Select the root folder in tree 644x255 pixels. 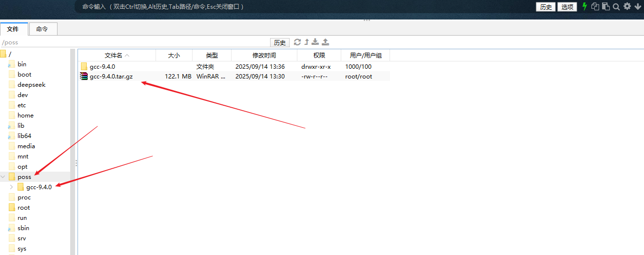point(23,207)
